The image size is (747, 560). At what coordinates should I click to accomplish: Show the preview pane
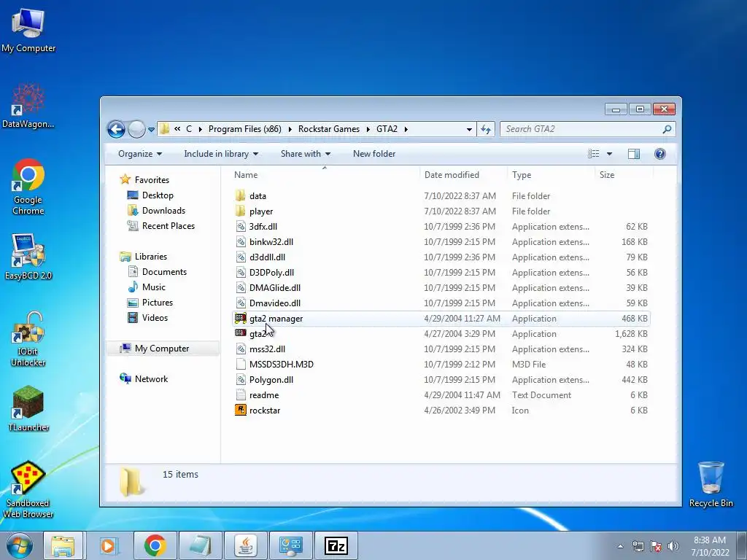coord(634,154)
